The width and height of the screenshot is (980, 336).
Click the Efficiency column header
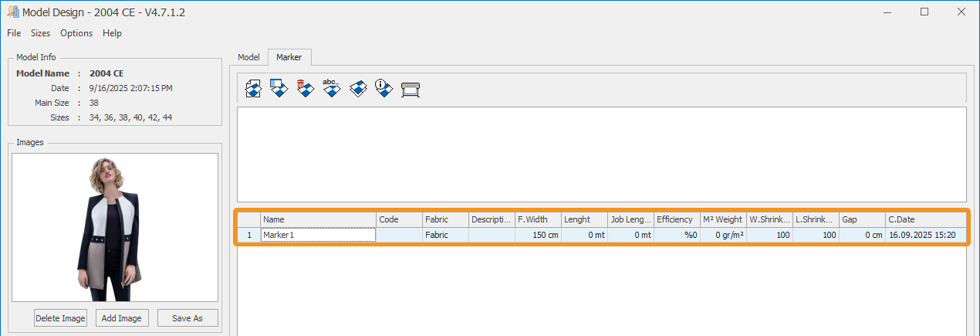tap(677, 220)
